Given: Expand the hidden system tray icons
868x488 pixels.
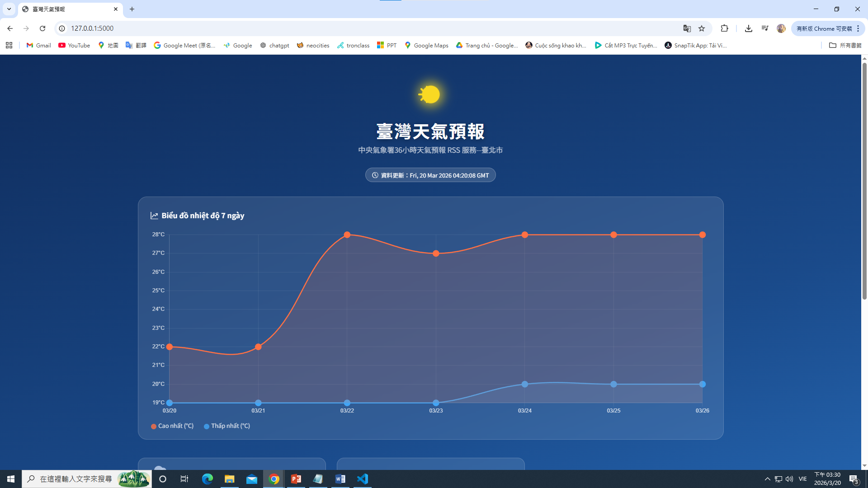Looking at the screenshot, I should pyautogui.click(x=767, y=479).
